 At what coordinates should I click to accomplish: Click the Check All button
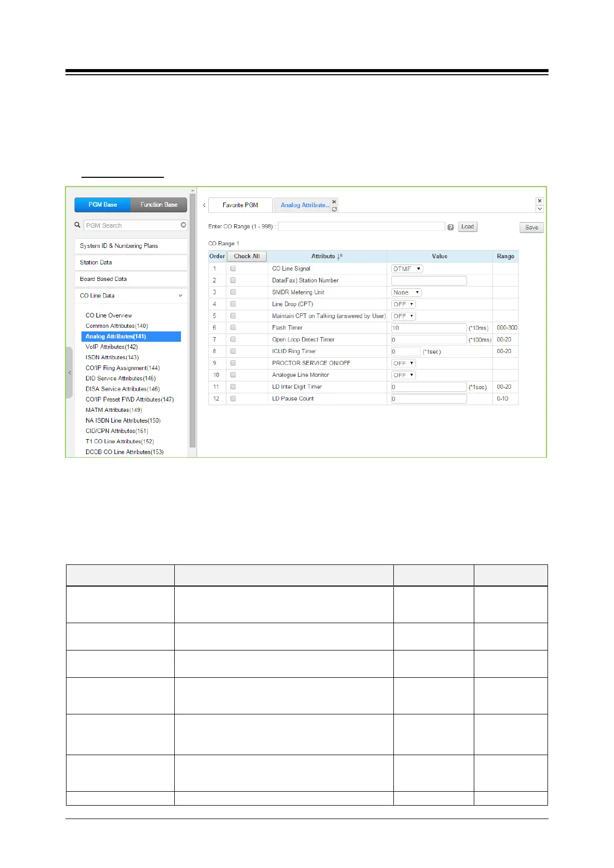pos(246,256)
